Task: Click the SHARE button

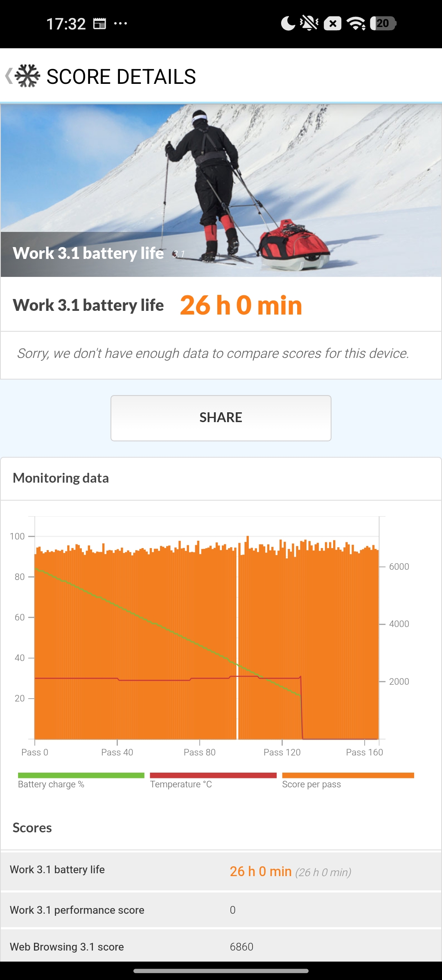Action: tap(221, 418)
